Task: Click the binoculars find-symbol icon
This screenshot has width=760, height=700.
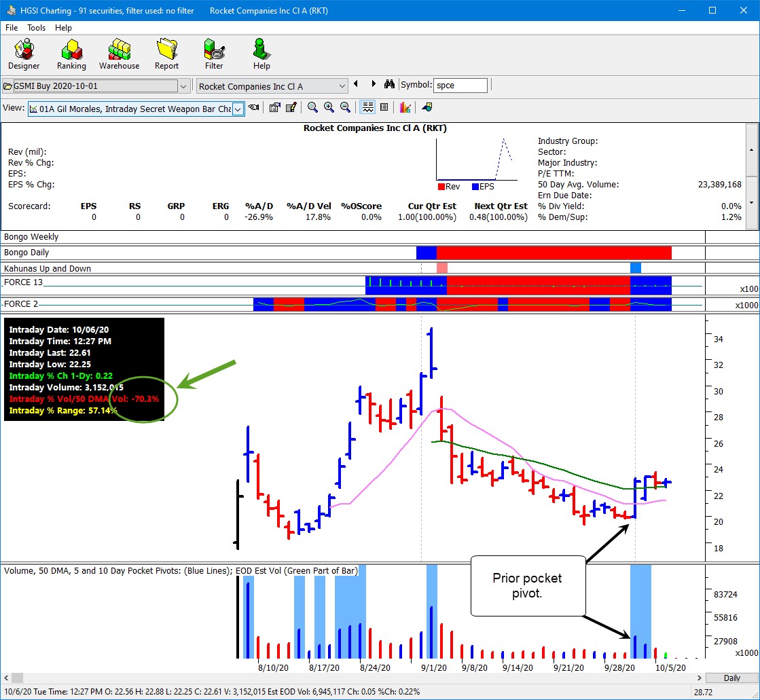Action: point(389,84)
